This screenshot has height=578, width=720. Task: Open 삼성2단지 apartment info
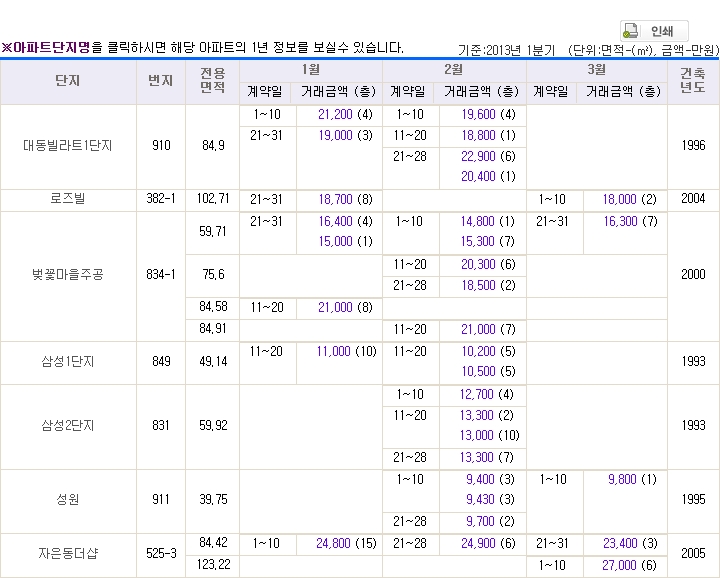(68, 425)
